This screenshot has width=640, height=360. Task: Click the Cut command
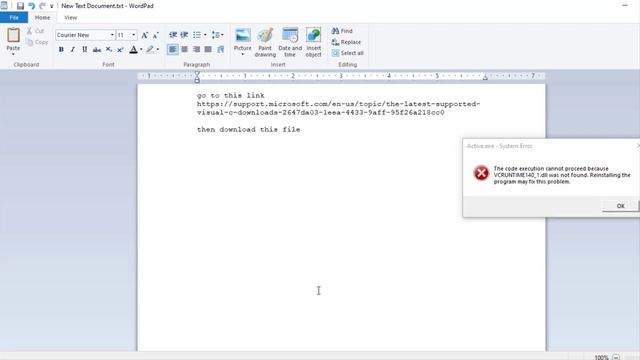point(36,31)
